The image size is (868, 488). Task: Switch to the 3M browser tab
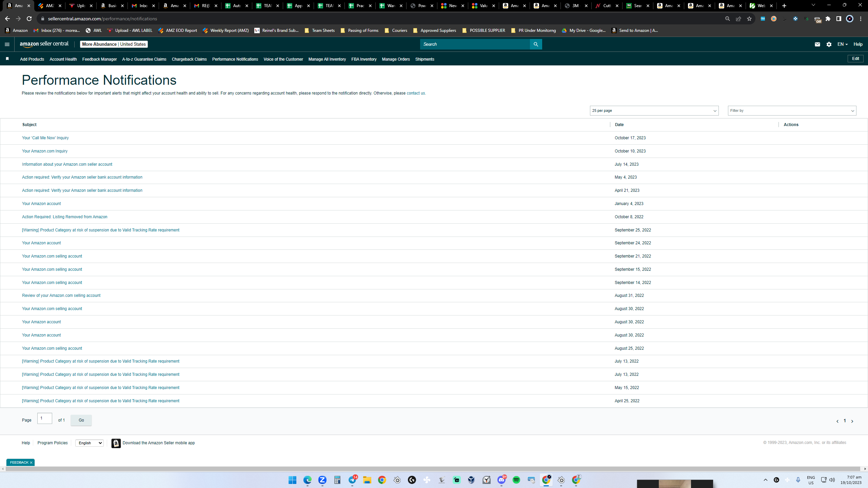(x=575, y=6)
